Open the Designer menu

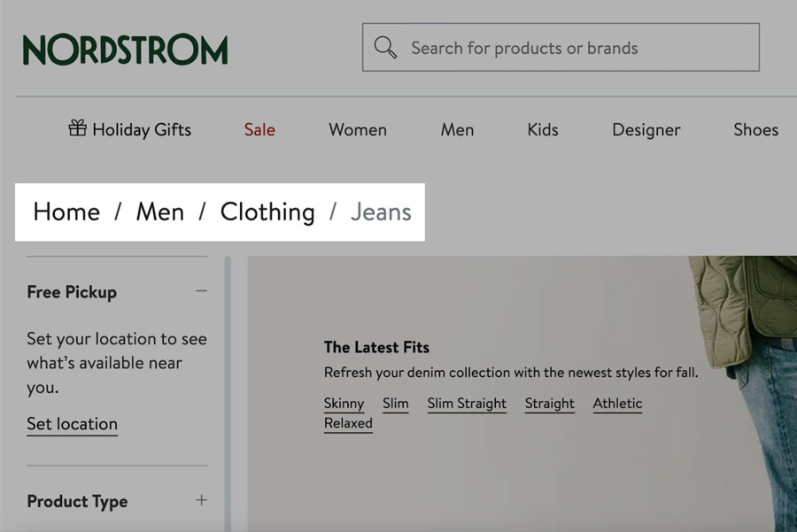click(x=646, y=129)
